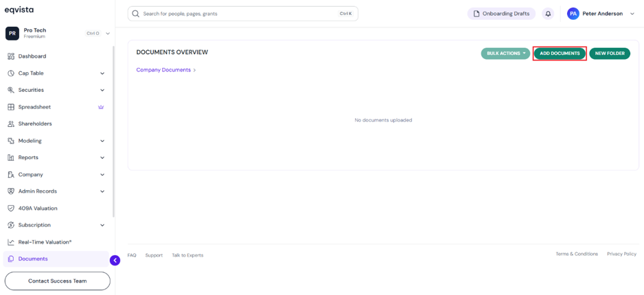Select the Documents menu item
644x295 pixels.
[x=56, y=259]
